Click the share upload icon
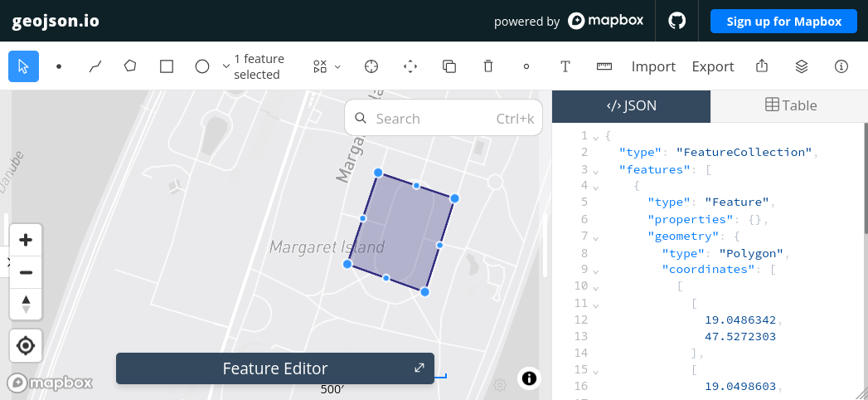868x400 pixels. 762,66
